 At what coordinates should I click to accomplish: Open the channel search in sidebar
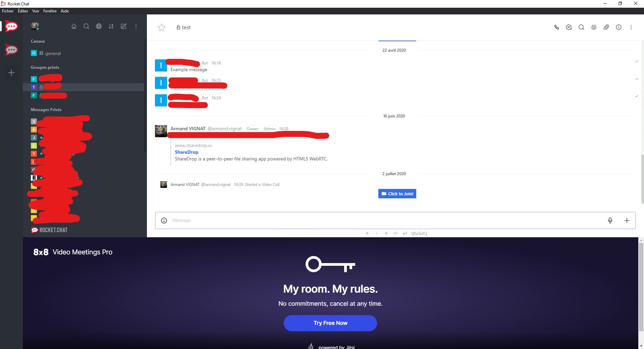pyautogui.click(x=86, y=27)
